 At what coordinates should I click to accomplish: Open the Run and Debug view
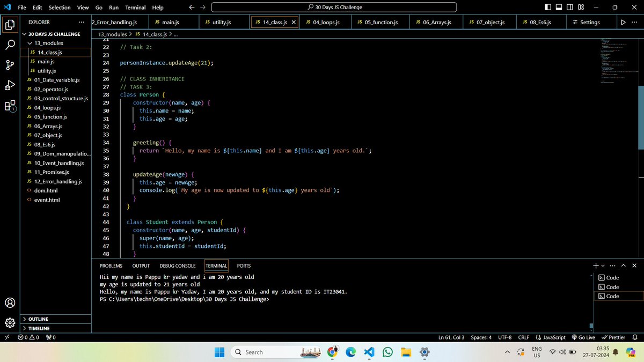10,85
